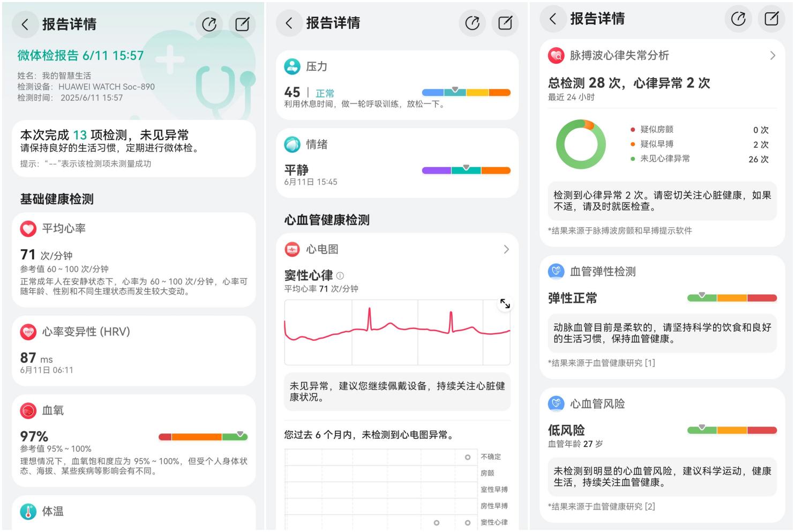Screen dimensions: 795x532
Task: Open 脉搏波心律失常分析 details via chevron
Action: (x=772, y=55)
